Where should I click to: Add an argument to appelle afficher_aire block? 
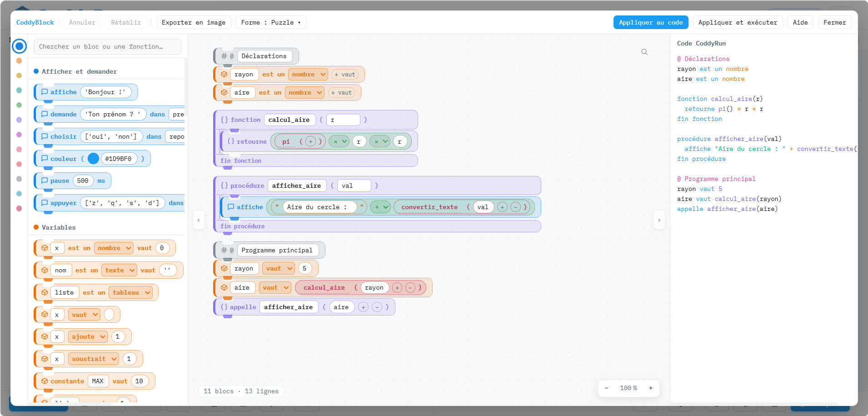pyautogui.click(x=363, y=307)
